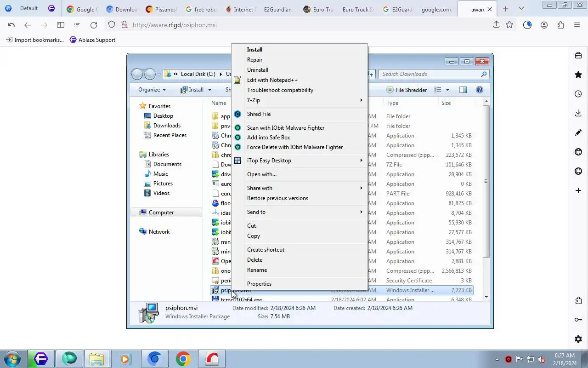Click the Explorer help icon
This screenshot has height=368, width=588.
480,90
